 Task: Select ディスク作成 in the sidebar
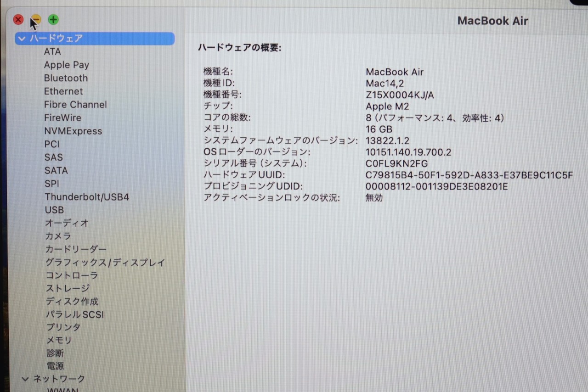72,302
